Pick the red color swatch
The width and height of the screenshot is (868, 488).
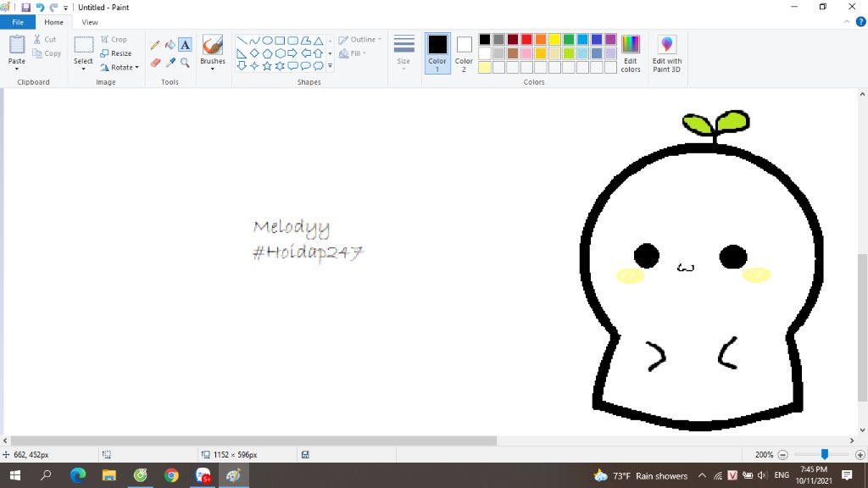tap(526, 39)
